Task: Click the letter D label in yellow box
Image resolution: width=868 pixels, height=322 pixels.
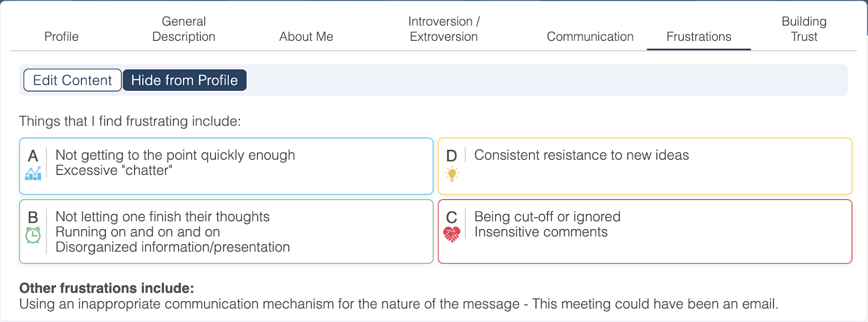Action: (451, 156)
